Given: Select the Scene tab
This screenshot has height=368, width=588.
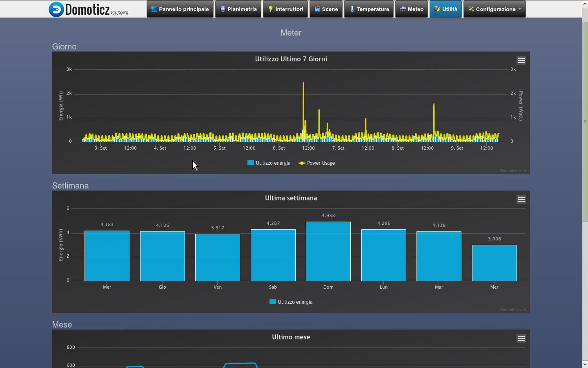Looking at the screenshot, I should [x=326, y=9].
